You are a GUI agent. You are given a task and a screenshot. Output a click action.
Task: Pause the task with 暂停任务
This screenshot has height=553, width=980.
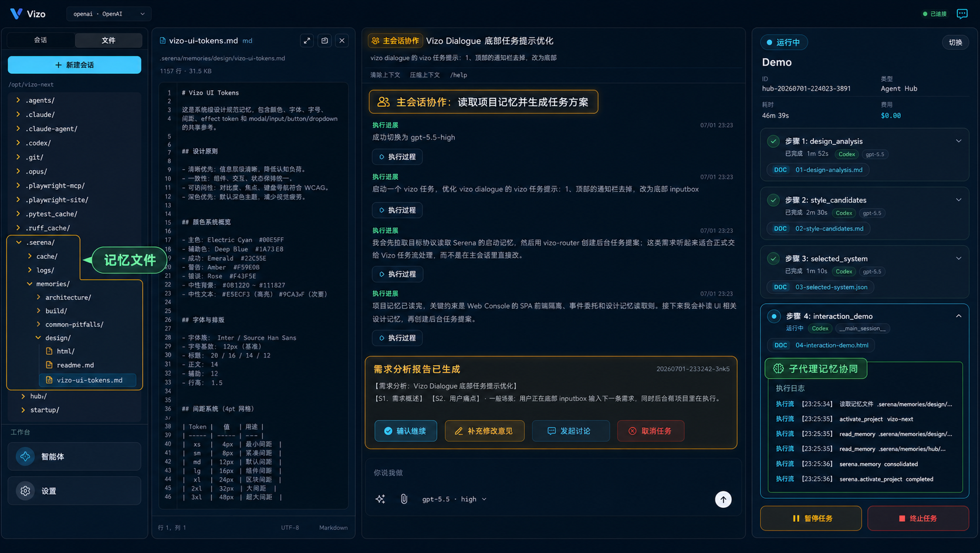[811, 518]
